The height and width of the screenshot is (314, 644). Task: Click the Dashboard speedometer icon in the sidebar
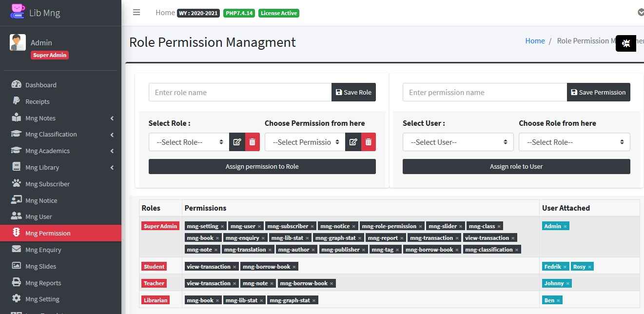17,84
